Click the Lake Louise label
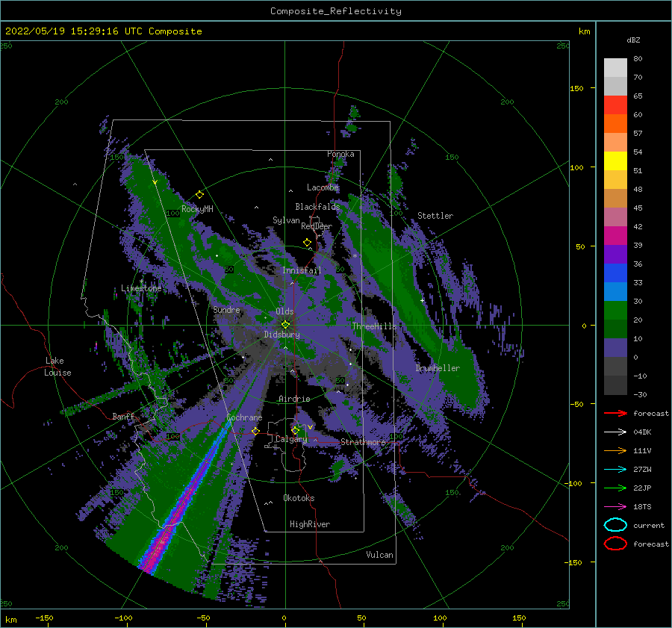This screenshot has height=628, width=672. (57, 367)
